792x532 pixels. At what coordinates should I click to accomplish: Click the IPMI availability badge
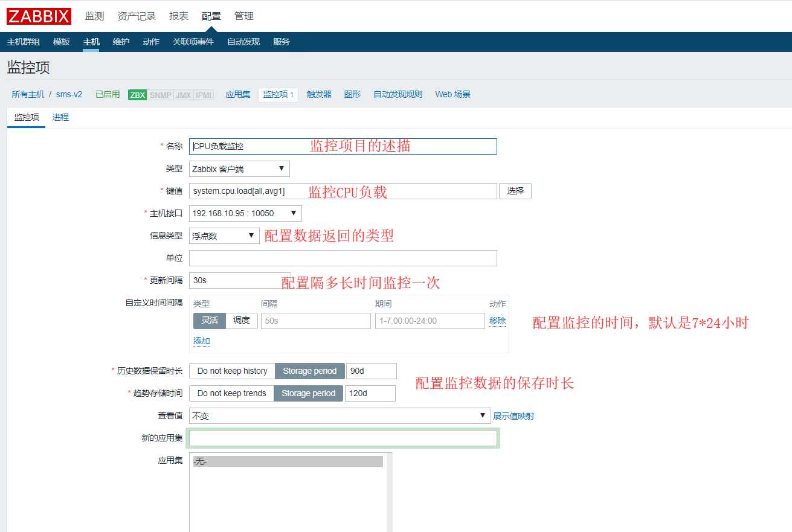coord(204,95)
